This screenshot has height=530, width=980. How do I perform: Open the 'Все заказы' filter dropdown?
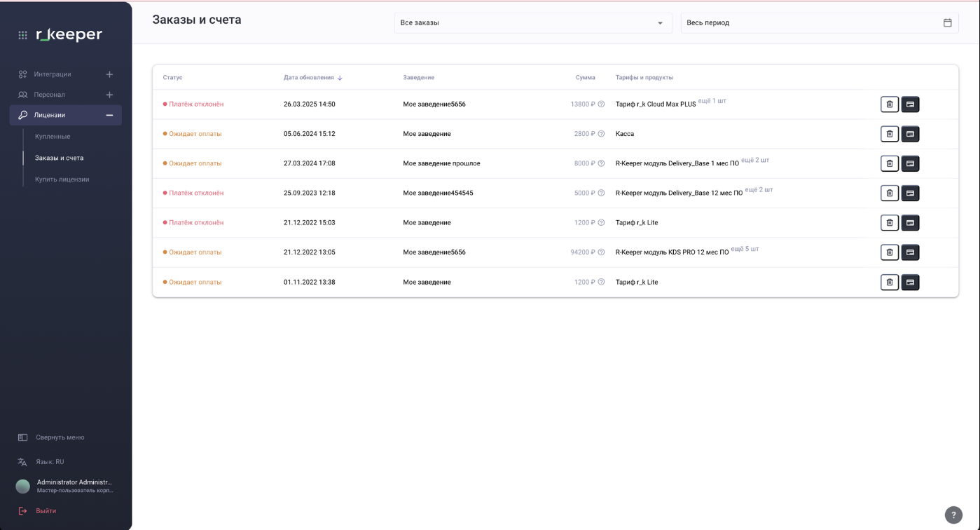pyautogui.click(x=532, y=23)
